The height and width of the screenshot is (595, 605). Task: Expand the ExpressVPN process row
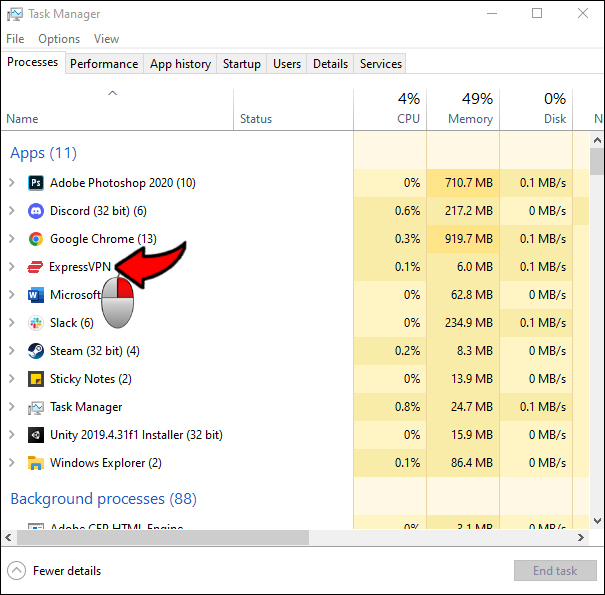point(12,267)
